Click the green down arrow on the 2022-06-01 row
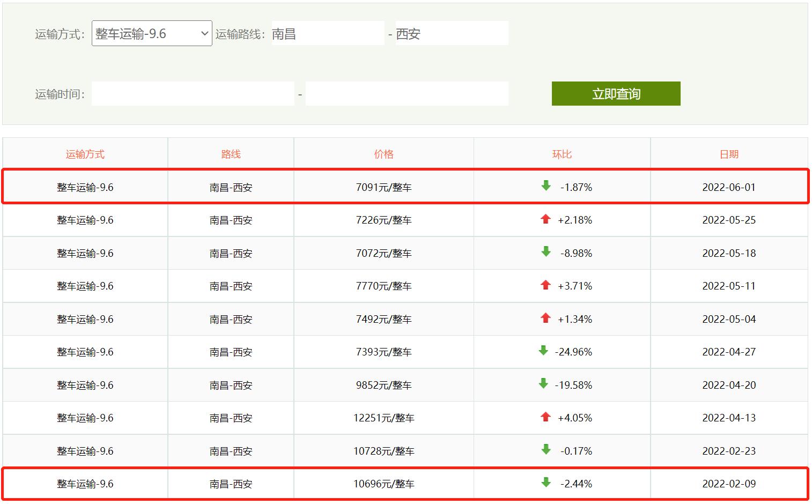 tap(545, 186)
